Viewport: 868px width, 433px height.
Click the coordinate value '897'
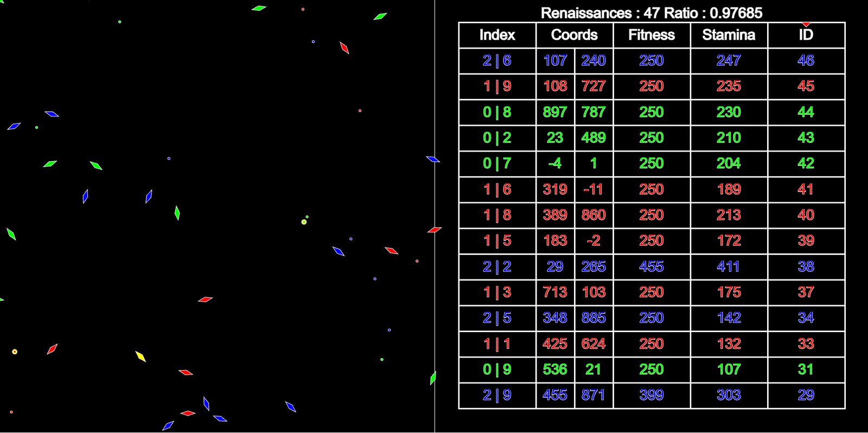coord(555,112)
